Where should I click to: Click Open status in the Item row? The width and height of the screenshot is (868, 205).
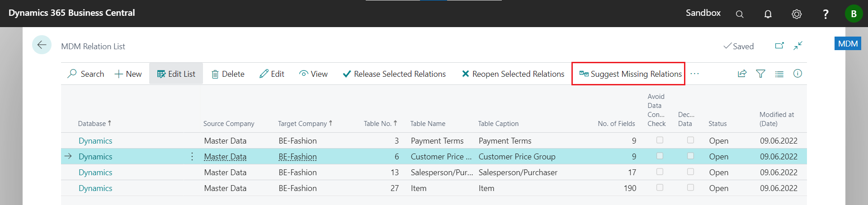pyautogui.click(x=719, y=188)
